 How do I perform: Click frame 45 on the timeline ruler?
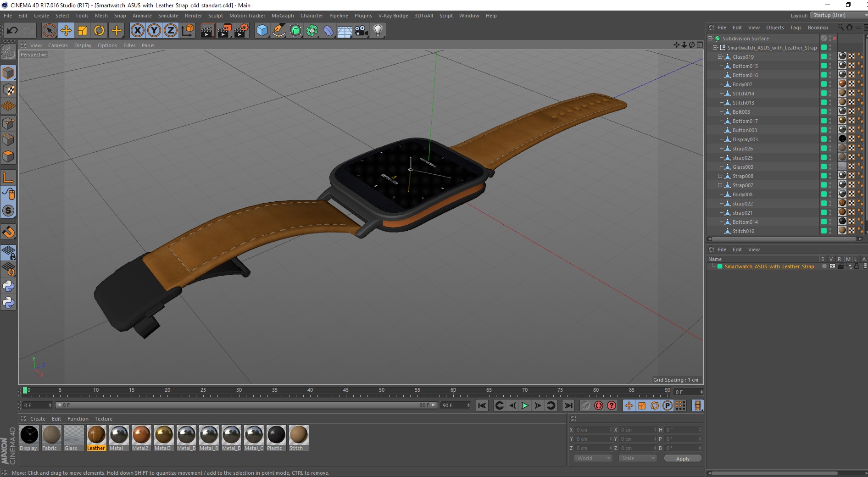[346, 391]
